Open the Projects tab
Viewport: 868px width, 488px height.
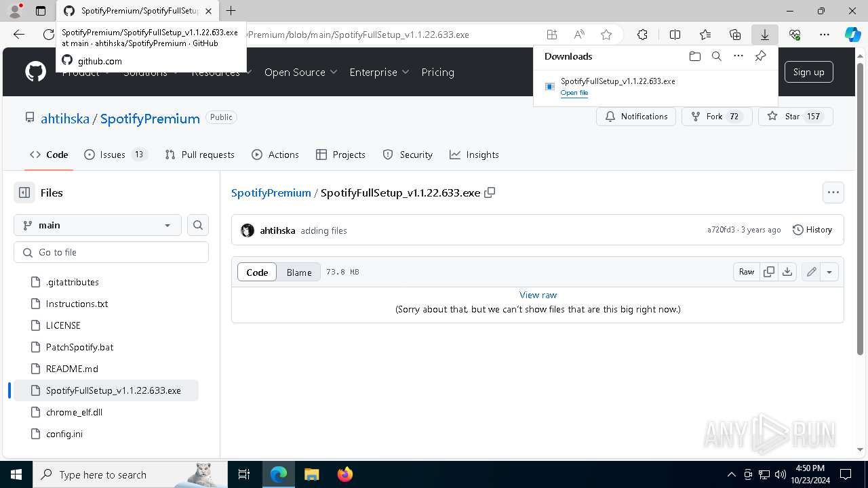coord(341,155)
